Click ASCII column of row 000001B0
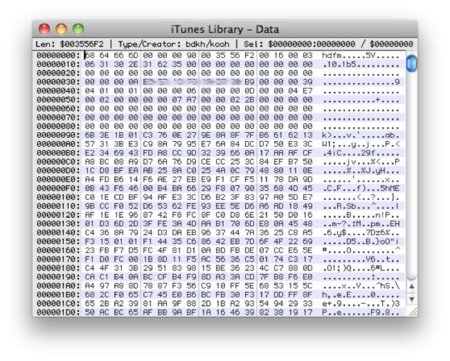 coord(361,295)
